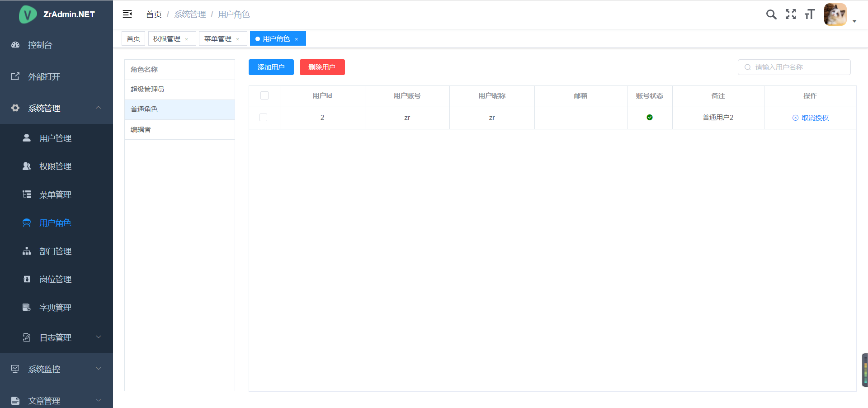Click the hamburger sidebar collapse icon
Image resolution: width=868 pixels, height=408 pixels.
[x=127, y=14]
